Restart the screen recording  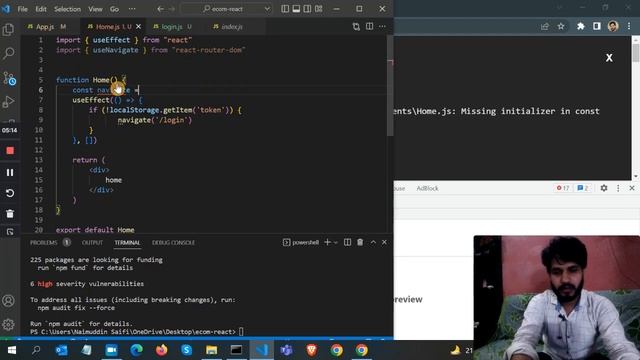(10, 193)
